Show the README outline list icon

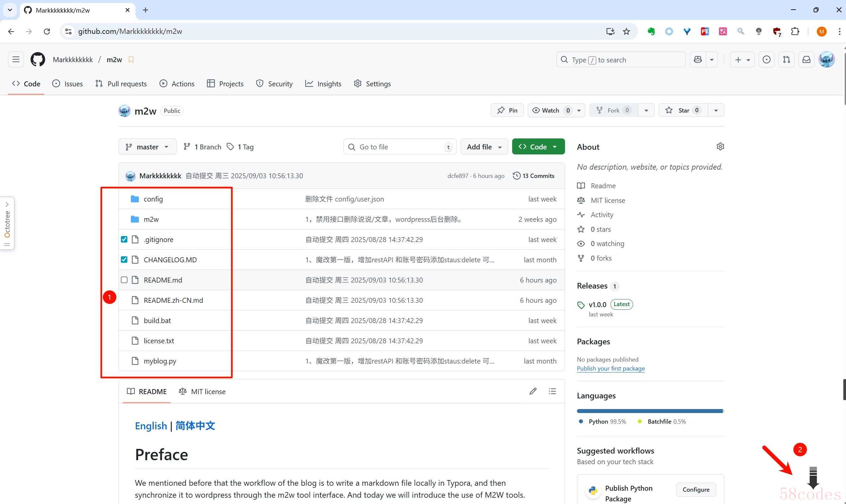click(552, 391)
